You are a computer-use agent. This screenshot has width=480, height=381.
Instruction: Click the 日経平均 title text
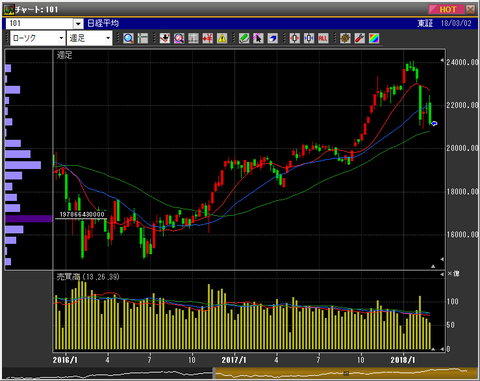click(103, 23)
